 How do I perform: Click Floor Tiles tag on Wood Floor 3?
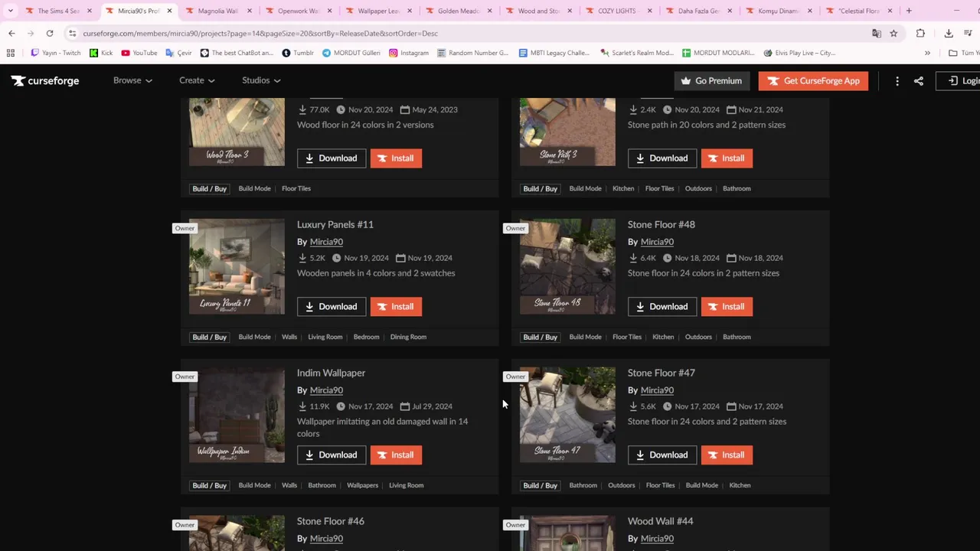[x=296, y=188]
